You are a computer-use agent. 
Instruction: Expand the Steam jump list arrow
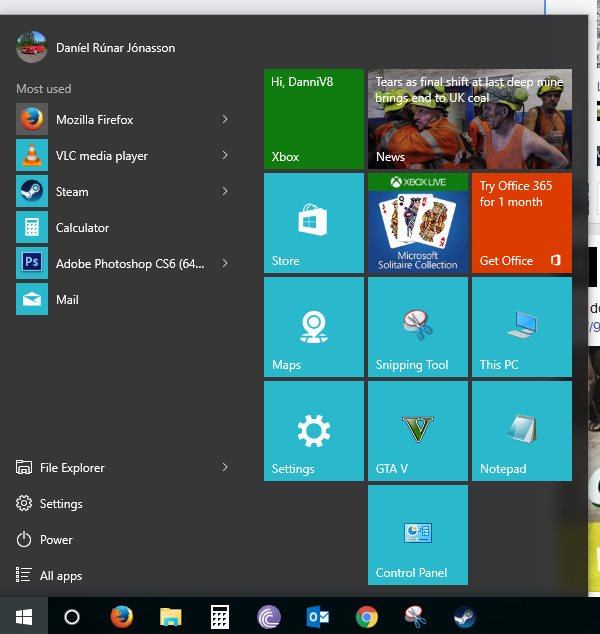[x=225, y=192]
